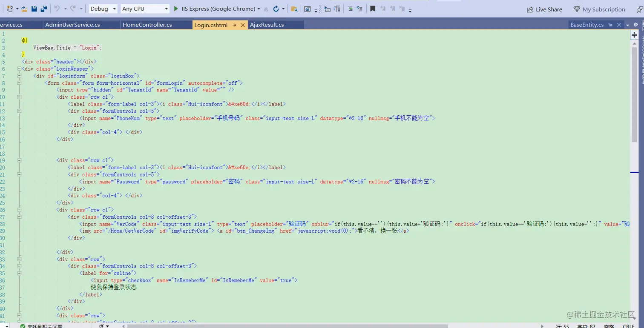Open the Undo history dropdown arrow
The height and width of the screenshot is (328, 644).
pyautogui.click(x=65, y=9)
